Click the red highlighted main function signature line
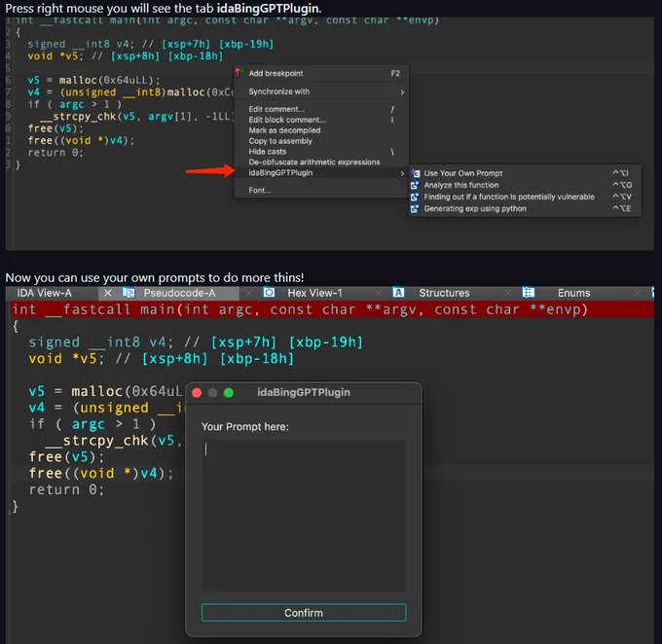Image resolution: width=662 pixels, height=644 pixels. click(x=333, y=309)
